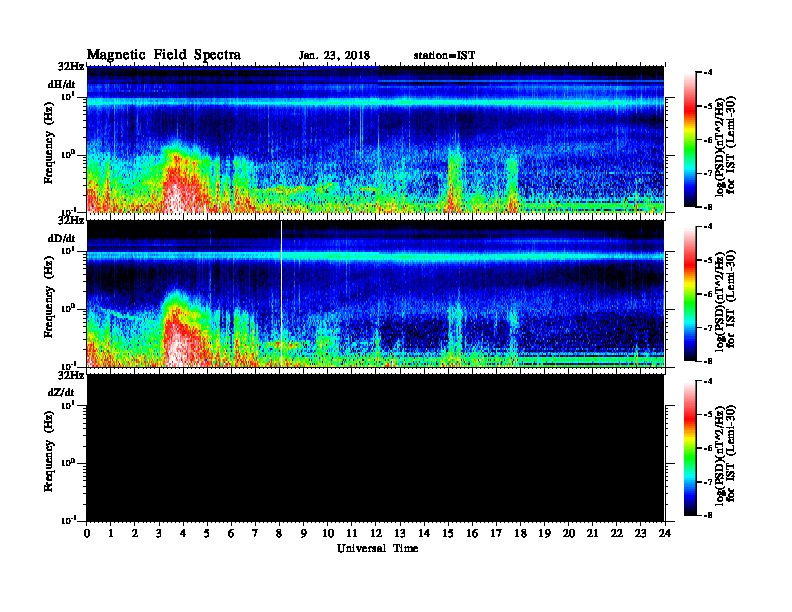Select the date 'Jan. 23, 2018'
Image resolution: width=792 pixels, height=612 pixels.
tap(334, 56)
